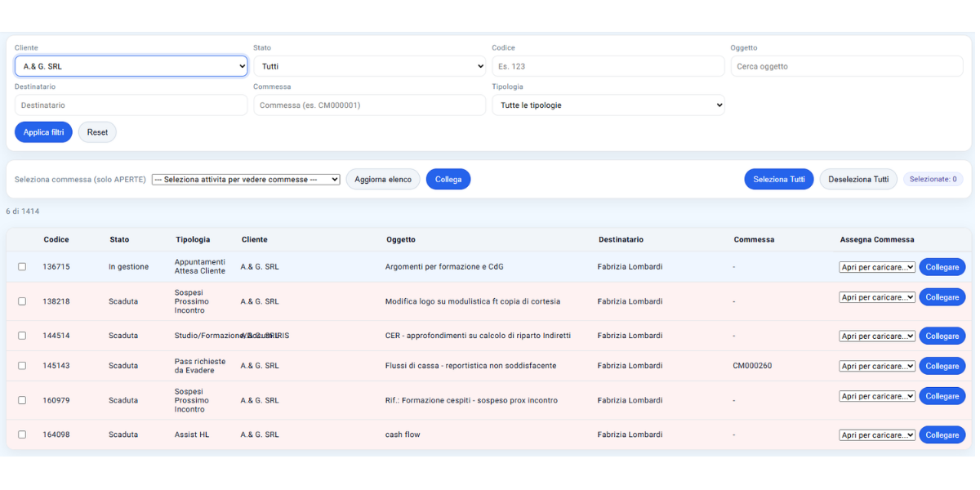980x490 pixels.
Task: Click Collegare for row 160979
Action: point(942,396)
